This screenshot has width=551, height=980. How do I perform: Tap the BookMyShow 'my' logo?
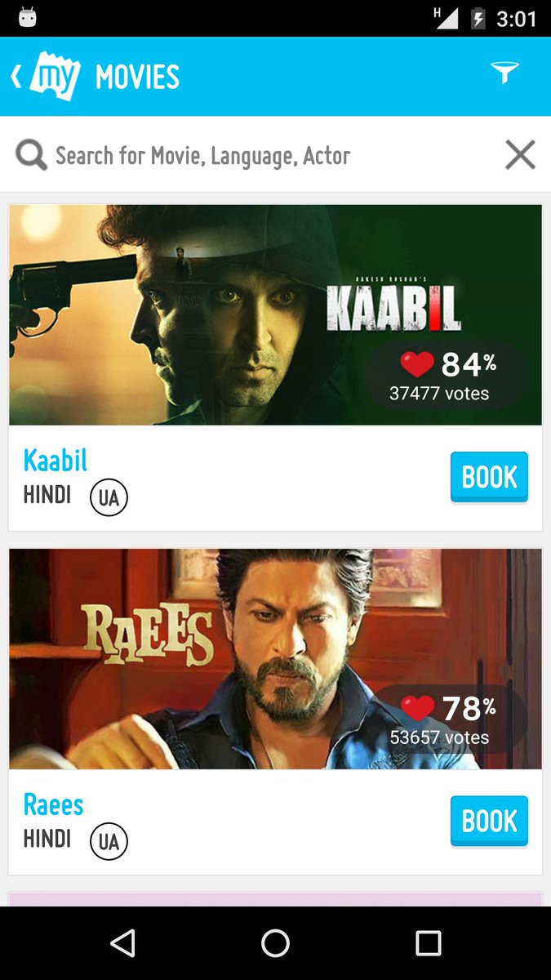55,78
